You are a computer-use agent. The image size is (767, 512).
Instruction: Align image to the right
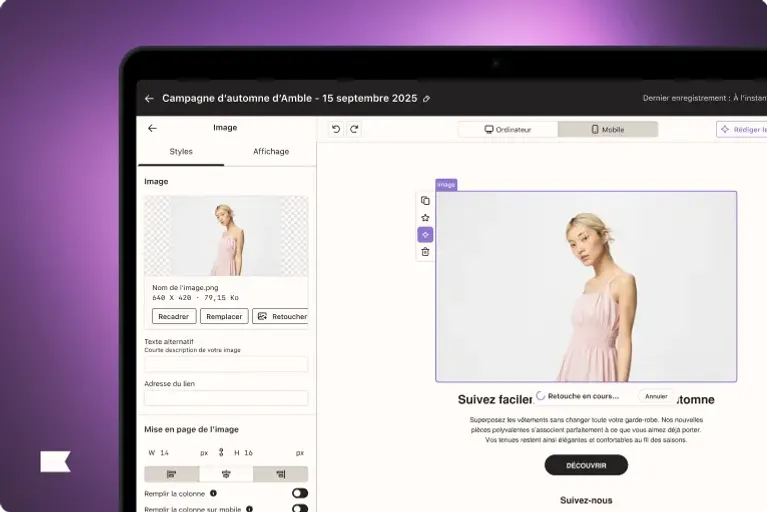pyautogui.click(x=280, y=474)
